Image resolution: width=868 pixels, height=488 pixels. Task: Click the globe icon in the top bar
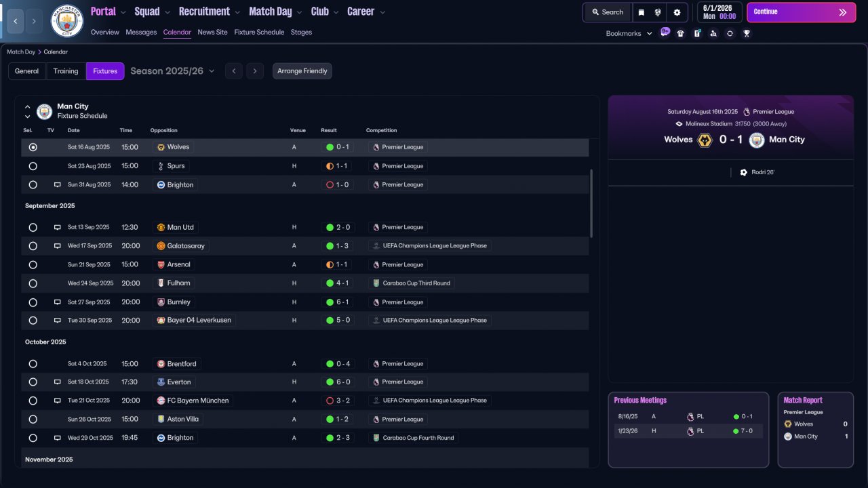click(658, 12)
